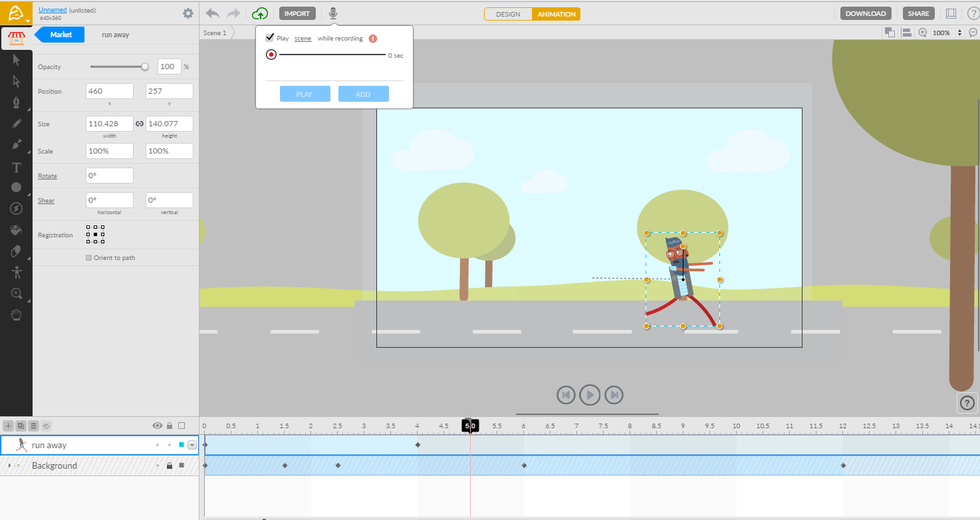Toggle lock dot of run away layer
Viewport: 980px width, 520px height.
click(x=170, y=445)
